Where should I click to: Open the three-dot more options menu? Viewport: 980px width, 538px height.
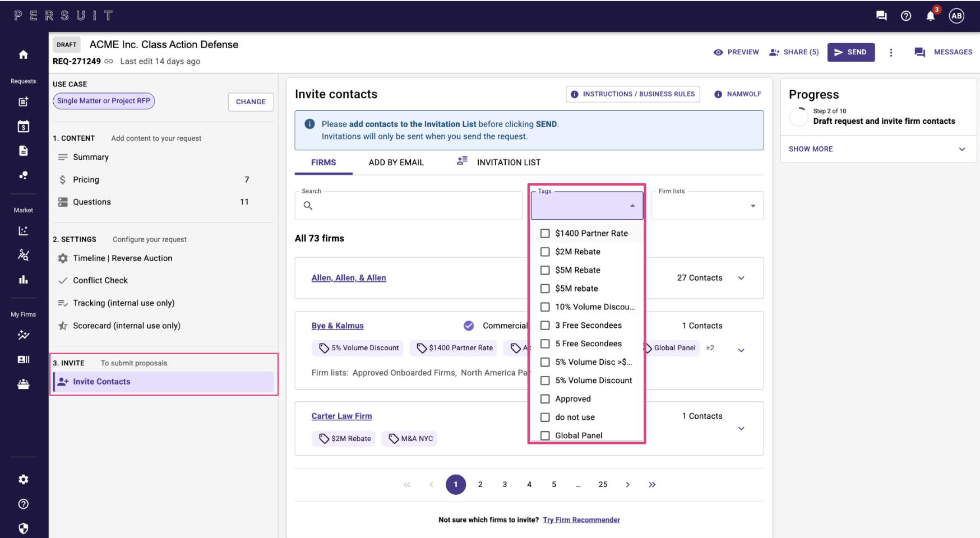891,52
